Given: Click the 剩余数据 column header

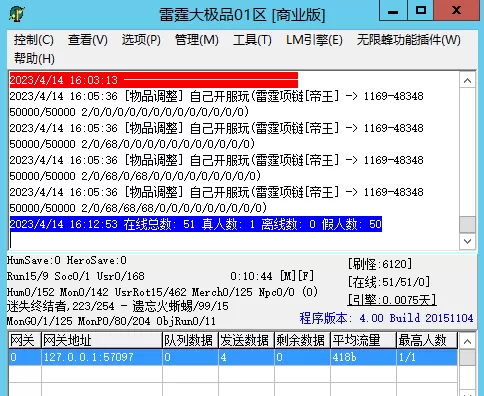Looking at the screenshot, I should pyautogui.click(x=302, y=340).
